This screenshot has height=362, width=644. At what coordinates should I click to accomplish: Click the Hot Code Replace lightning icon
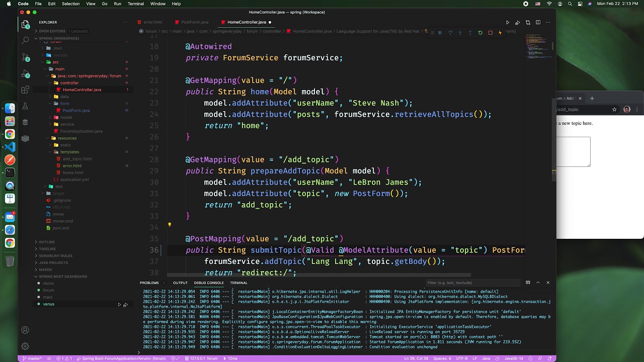point(500,33)
